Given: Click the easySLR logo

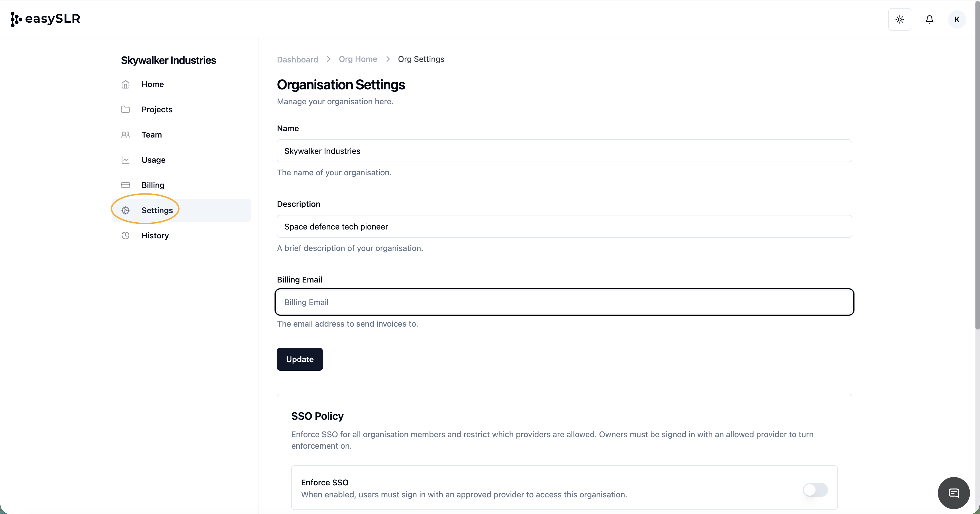Looking at the screenshot, I should click(45, 19).
